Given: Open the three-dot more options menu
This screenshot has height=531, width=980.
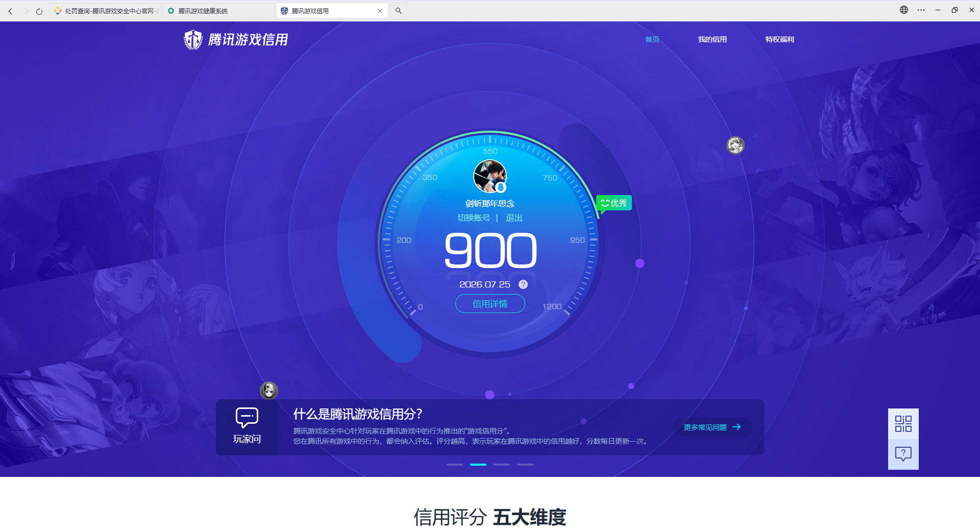Looking at the screenshot, I should (x=921, y=10).
